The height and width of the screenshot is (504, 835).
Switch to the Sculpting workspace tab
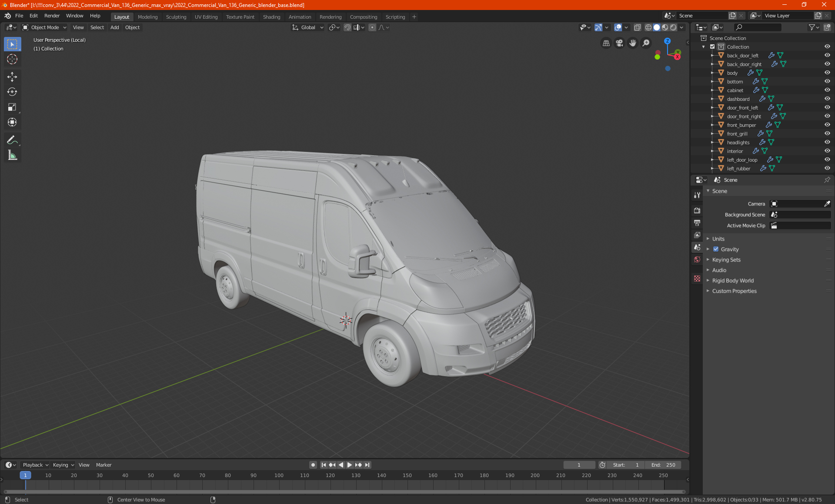176,17
